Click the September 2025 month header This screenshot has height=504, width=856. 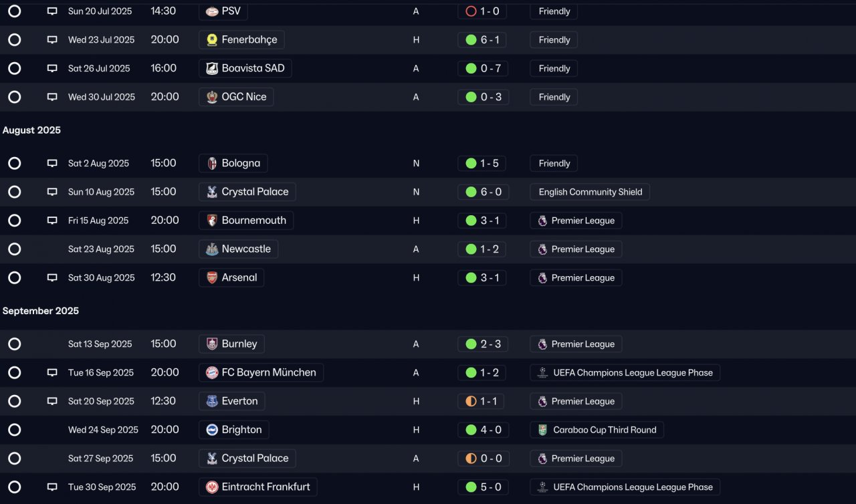tap(41, 311)
